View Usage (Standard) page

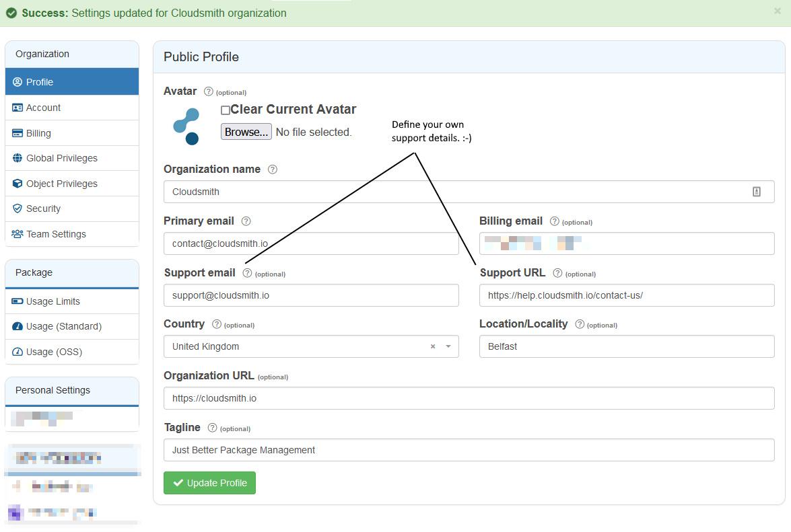click(x=72, y=326)
